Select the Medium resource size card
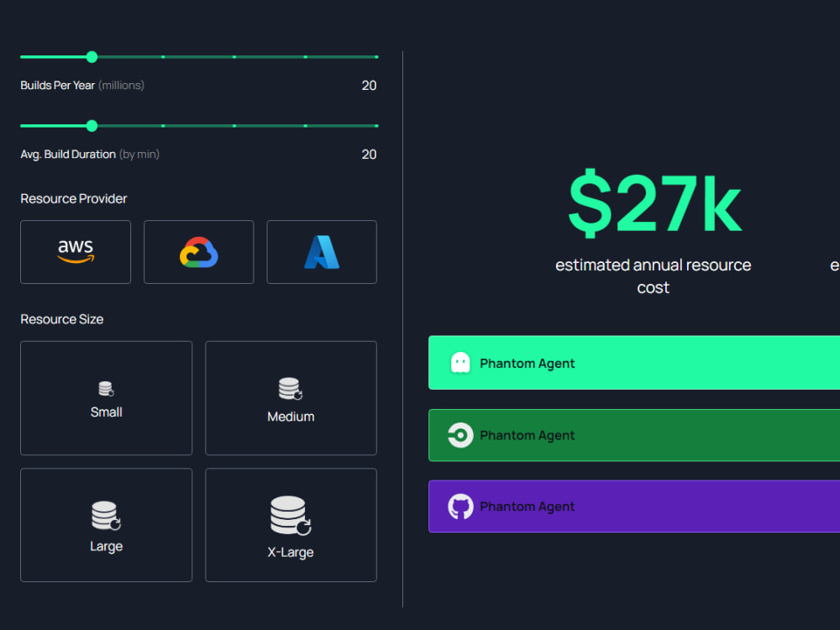This screenshot has height=630, width=840. coord(291,398)
